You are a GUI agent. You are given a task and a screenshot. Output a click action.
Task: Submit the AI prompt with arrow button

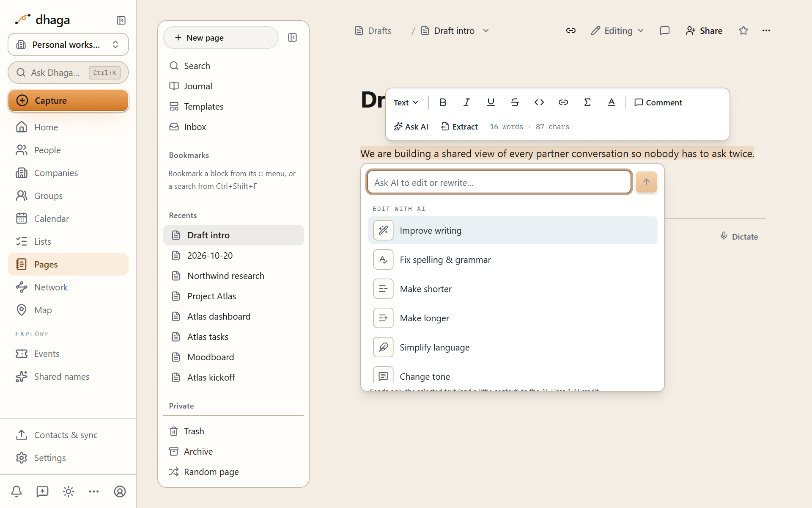[x=646, y=182]
